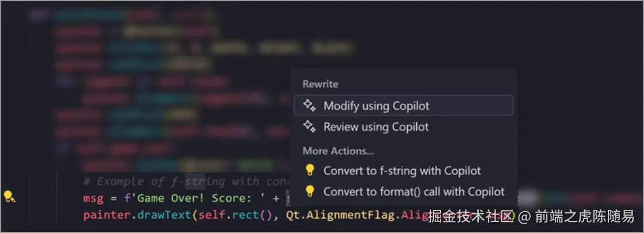Click the Rewrite section header
The height and width of the screenshot is (233, 644).
pyautogui.click(x=320, y=84)
